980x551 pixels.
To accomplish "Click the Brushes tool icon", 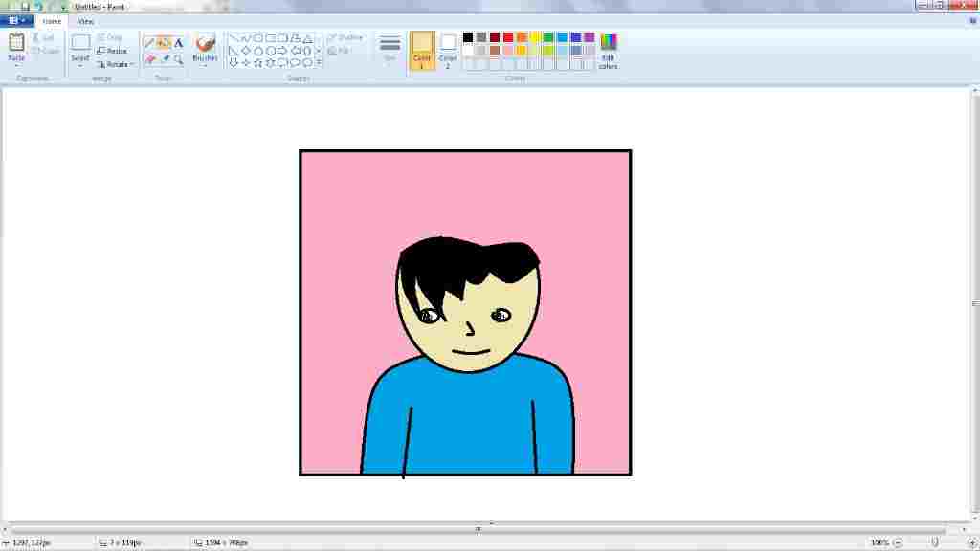I will (x=205, y=43).
